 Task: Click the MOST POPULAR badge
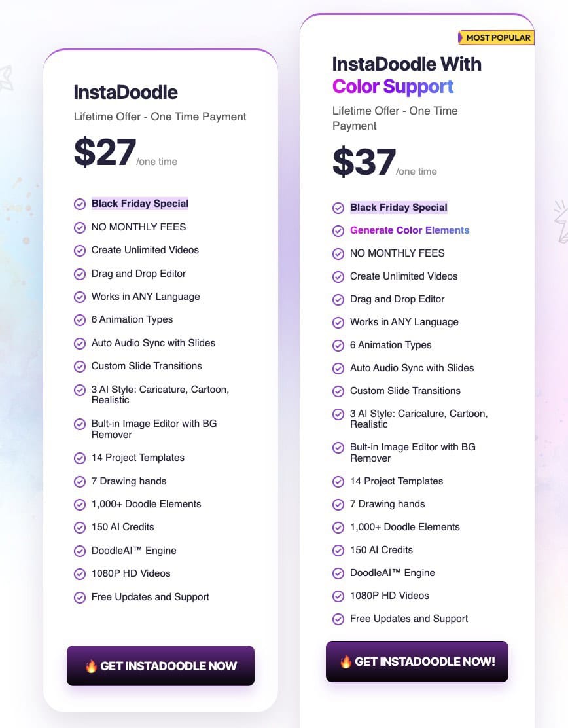pyautogui.click(x=496, y=37)
